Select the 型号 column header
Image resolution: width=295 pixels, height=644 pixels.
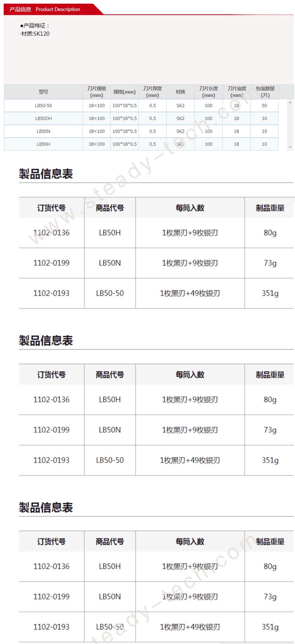(x=44, y=92)
